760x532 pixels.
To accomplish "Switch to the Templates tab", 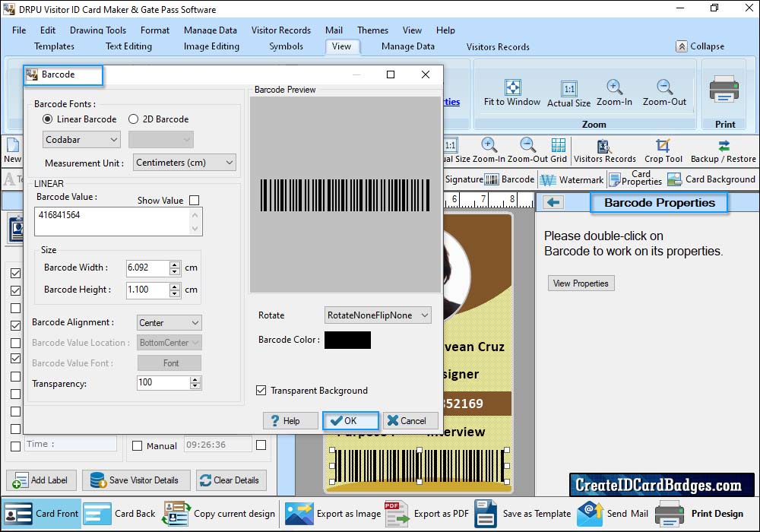I will [x=54, y=46].
